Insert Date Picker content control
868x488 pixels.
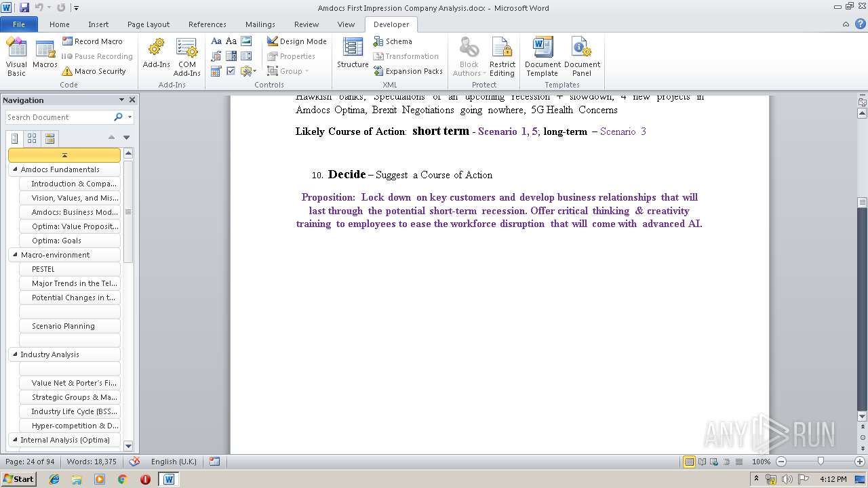[x=216, y=71]
